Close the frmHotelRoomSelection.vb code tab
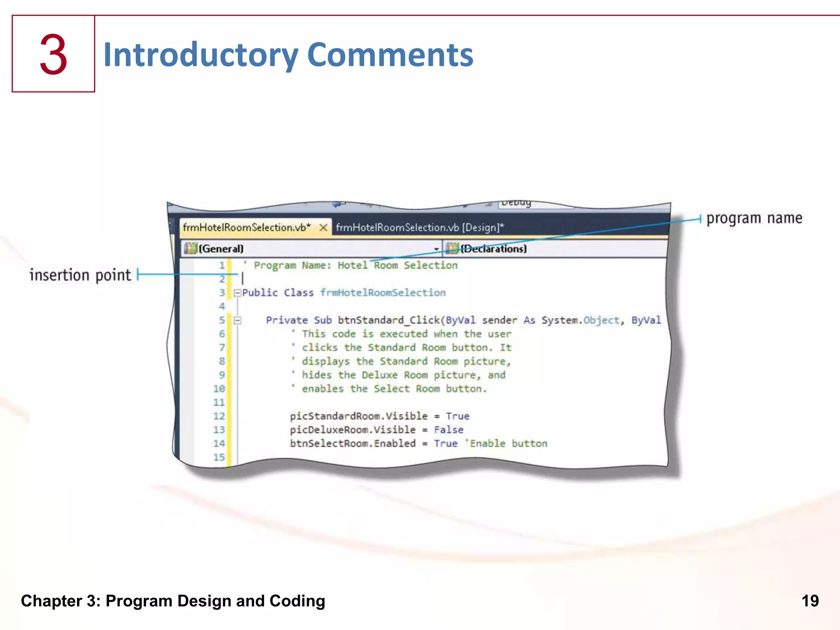 point(324,228)
